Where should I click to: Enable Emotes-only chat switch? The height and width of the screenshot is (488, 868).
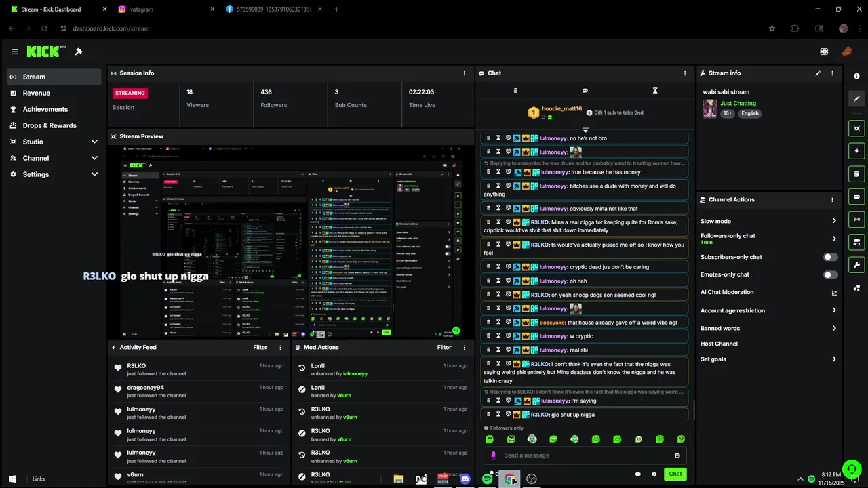click(830, 274)
